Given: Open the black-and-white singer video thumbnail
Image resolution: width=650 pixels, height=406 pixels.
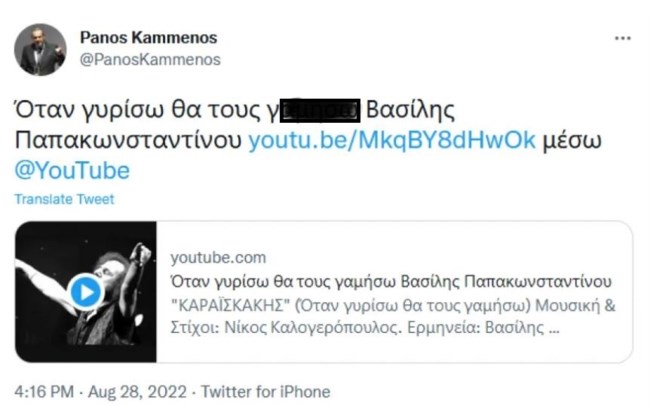Looking at the screenshot, I should [86, 292].
